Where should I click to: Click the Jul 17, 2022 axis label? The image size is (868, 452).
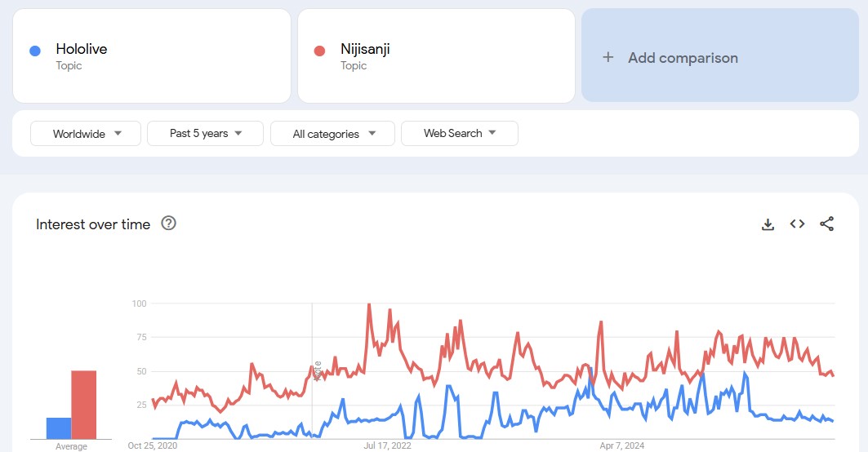pos(388,445)
